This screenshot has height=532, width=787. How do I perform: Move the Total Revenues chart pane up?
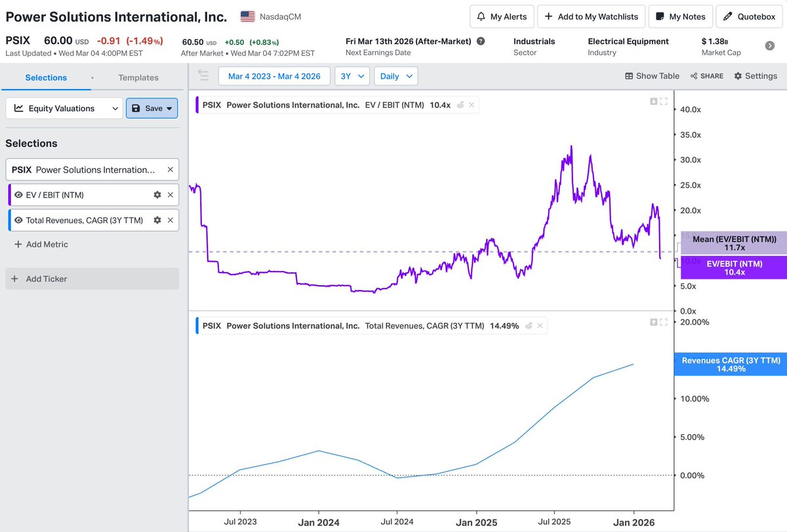point(653,322)
